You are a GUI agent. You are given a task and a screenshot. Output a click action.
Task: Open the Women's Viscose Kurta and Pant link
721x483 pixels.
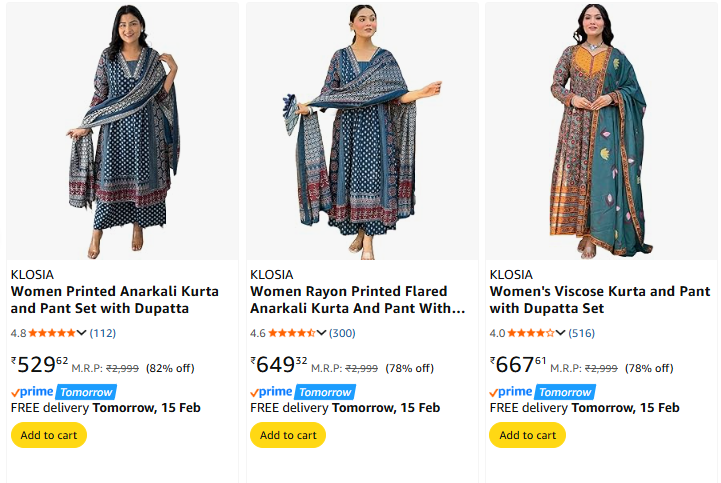coord(599,300)
